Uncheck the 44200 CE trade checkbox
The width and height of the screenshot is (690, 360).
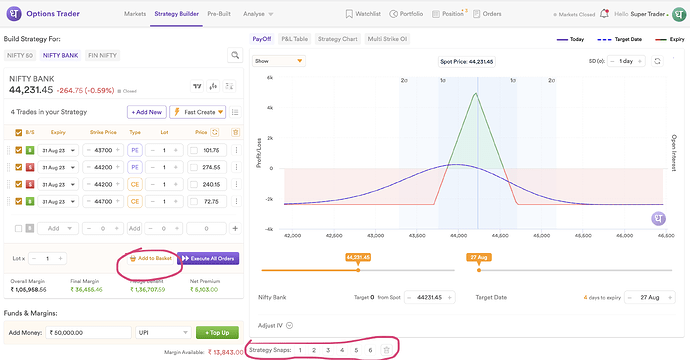point(18,184)
